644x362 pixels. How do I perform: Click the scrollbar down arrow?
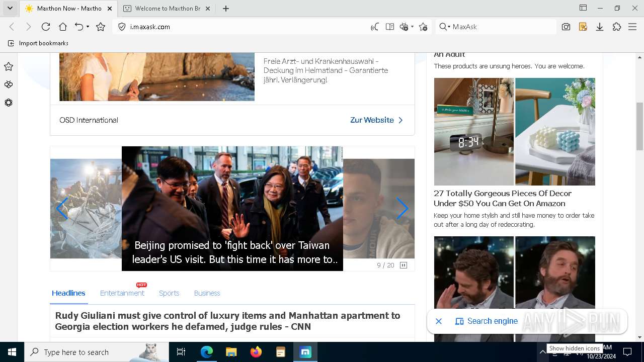pos(639,337)
